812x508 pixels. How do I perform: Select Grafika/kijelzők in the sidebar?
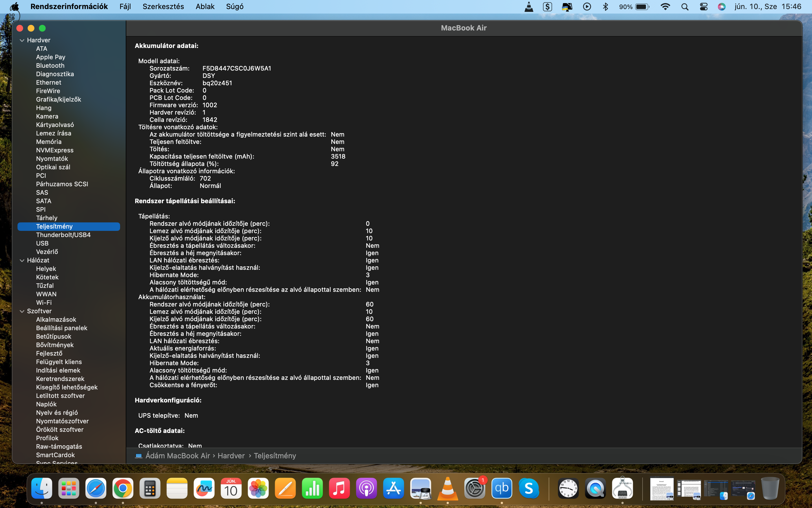pos(59,99)
